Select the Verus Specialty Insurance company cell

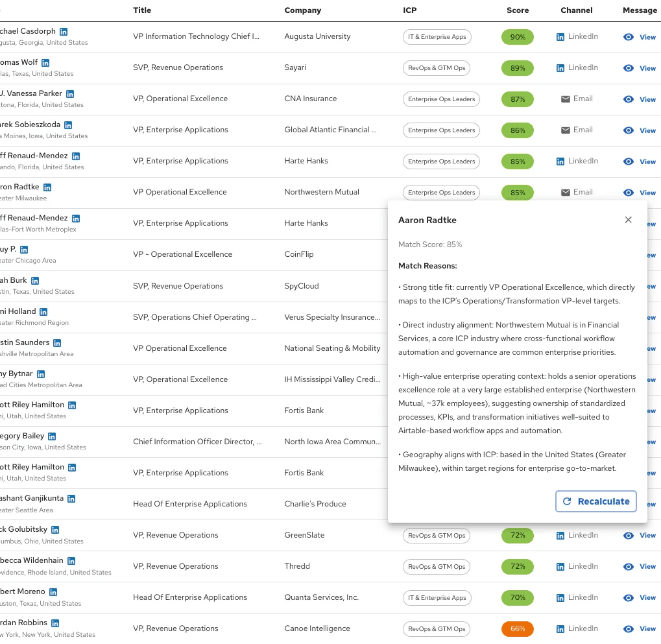[332, 317]
